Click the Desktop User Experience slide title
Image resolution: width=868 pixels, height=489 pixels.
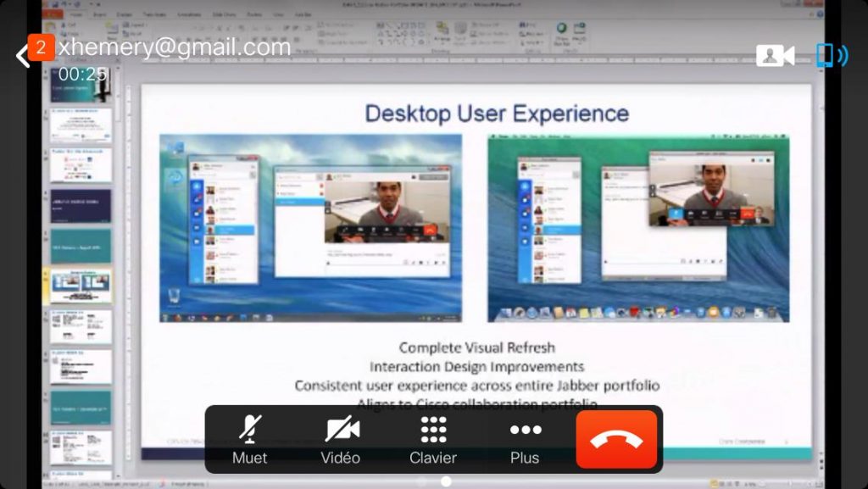point(497,114)
